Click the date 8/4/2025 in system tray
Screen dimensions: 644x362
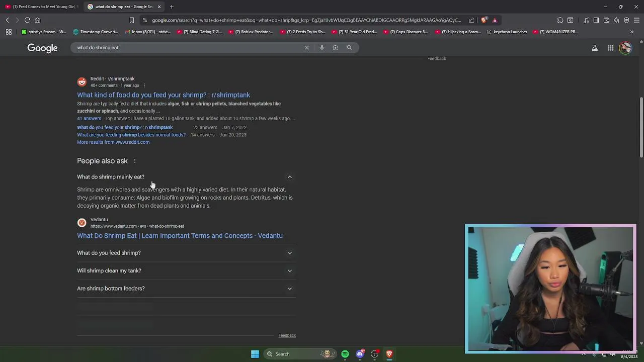tap(629, 356)
